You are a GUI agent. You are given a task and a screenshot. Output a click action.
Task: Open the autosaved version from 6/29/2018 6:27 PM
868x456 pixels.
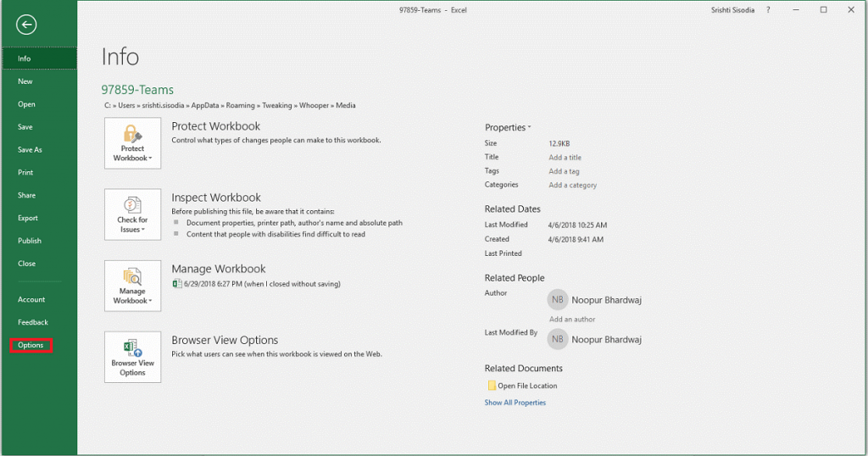click(263, 284)
